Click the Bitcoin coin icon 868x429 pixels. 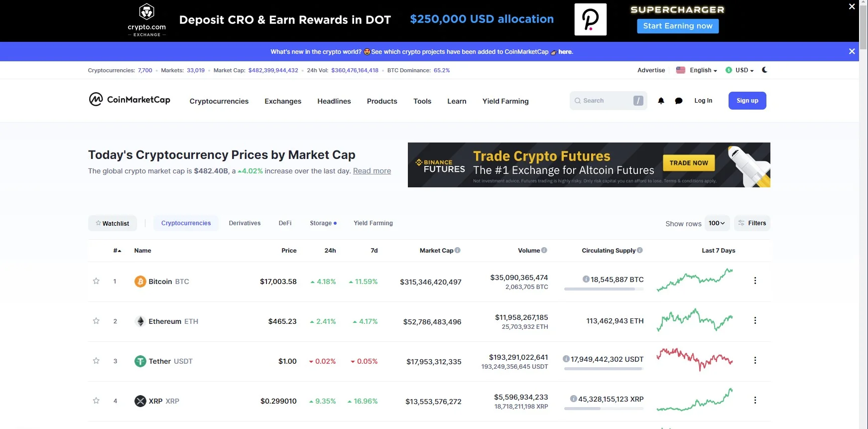coord(140,282)
